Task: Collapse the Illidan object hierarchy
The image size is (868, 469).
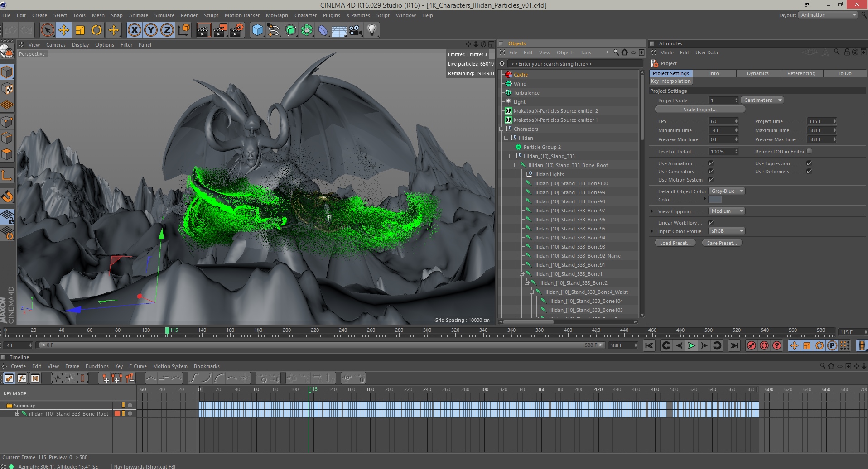Action: (x=506, y=138)
